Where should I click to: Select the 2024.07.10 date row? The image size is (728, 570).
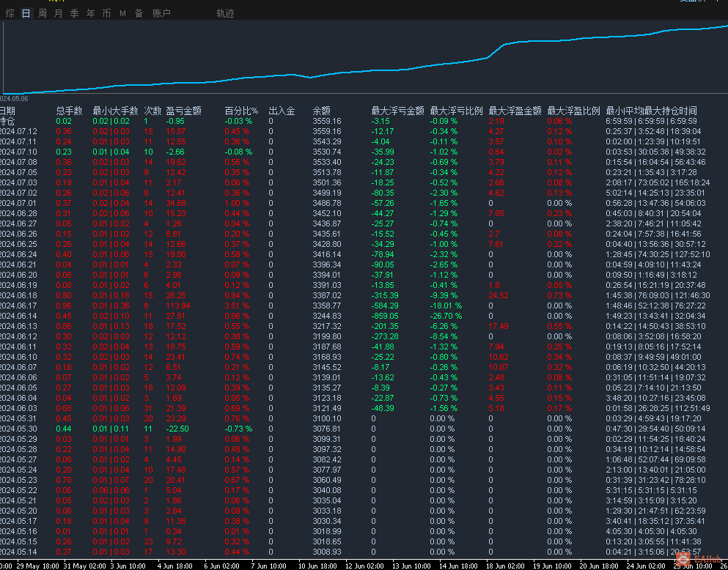tap(19, 152)
